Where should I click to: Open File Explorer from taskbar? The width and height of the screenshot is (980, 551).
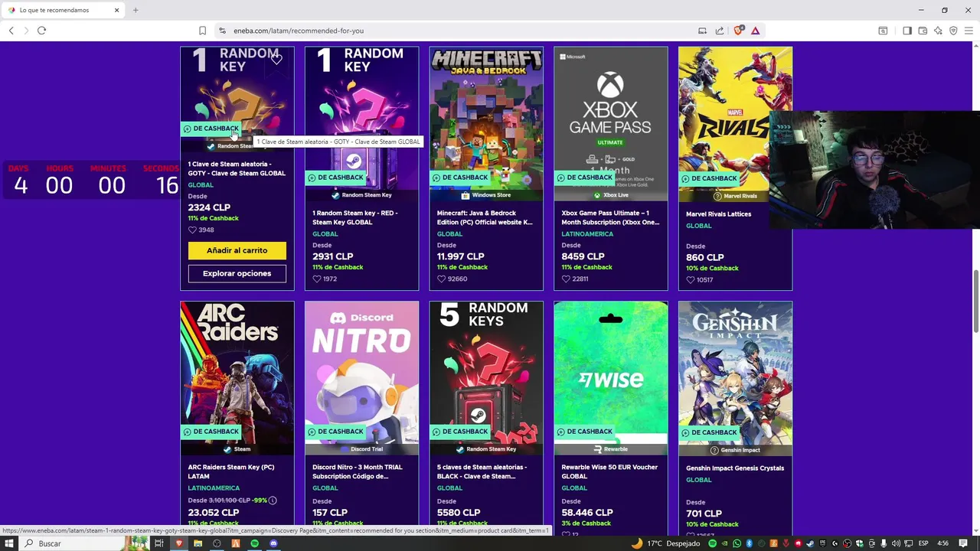coord(198,543)
